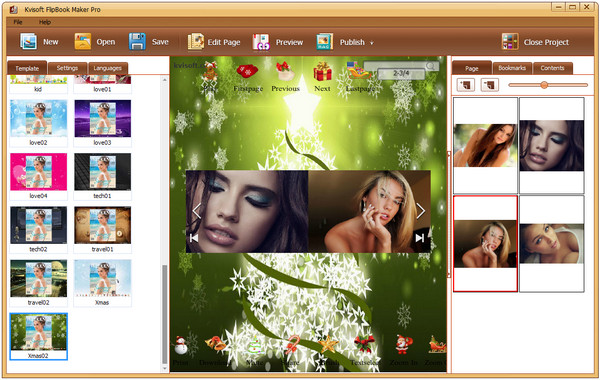
Task: Open the File menu
Action: pos(18,22)
